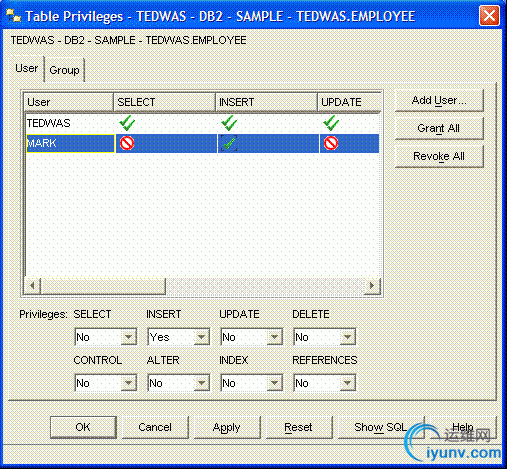Click the horizontal scrollbar thumb
The width and height of the screenshot is (507, 469).
[103, 286]
